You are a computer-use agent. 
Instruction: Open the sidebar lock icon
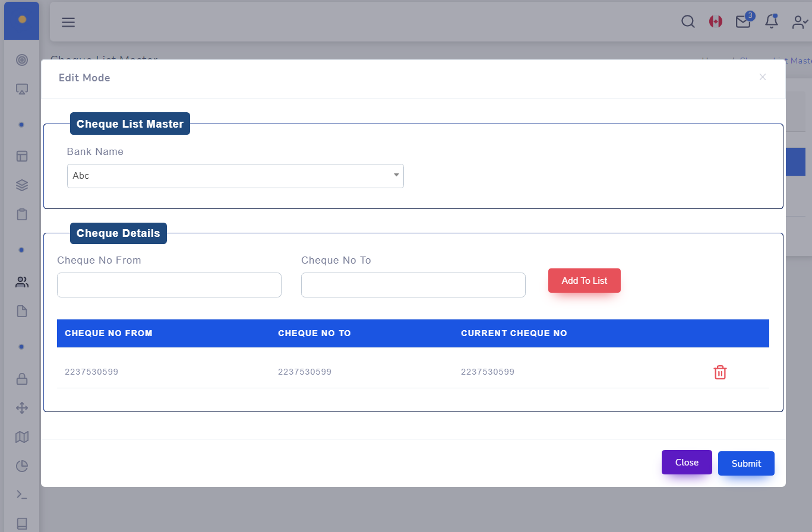tap(22, 378)
